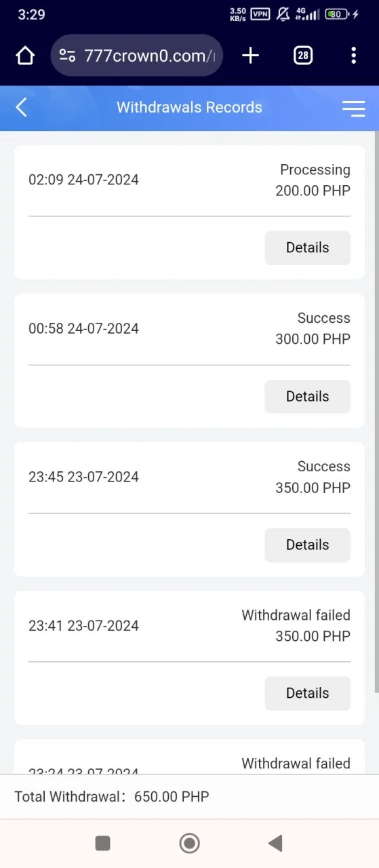The image size is (379, 868).
Task: Select the 02:09 24-07-2024 record
Action: click(x=189, y=180)
